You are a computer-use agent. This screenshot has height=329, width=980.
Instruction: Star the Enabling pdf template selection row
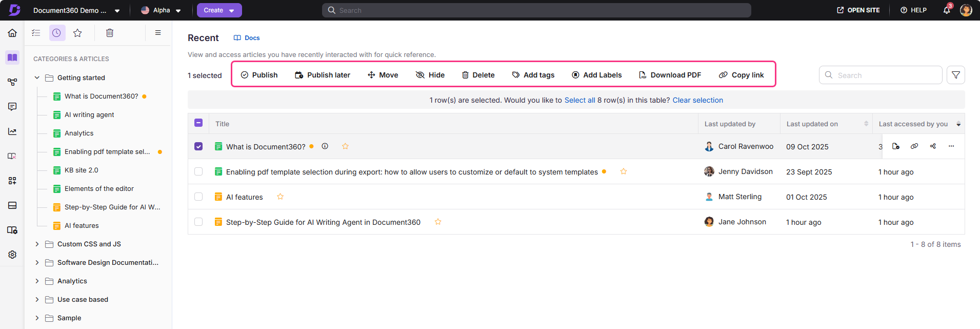[x=624, y=171]
